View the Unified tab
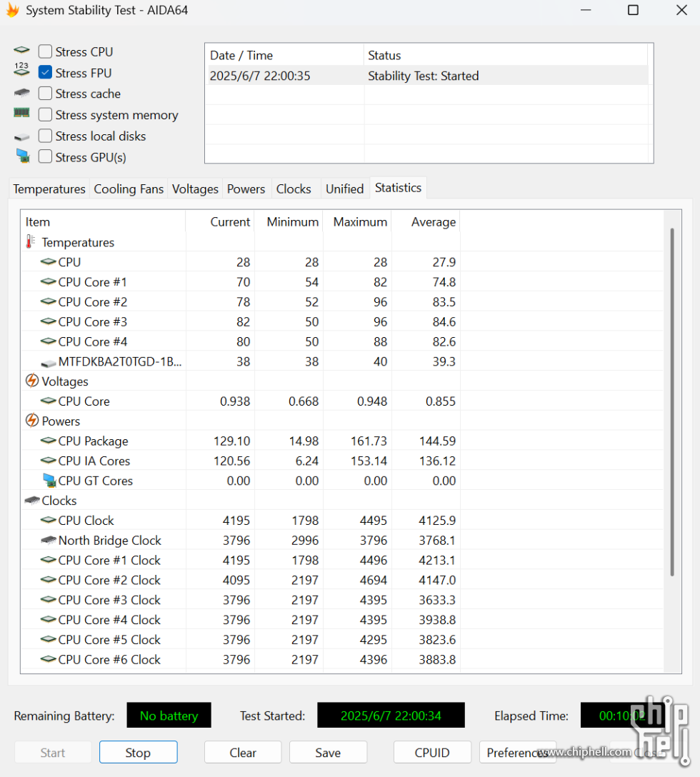 [344, 189]
